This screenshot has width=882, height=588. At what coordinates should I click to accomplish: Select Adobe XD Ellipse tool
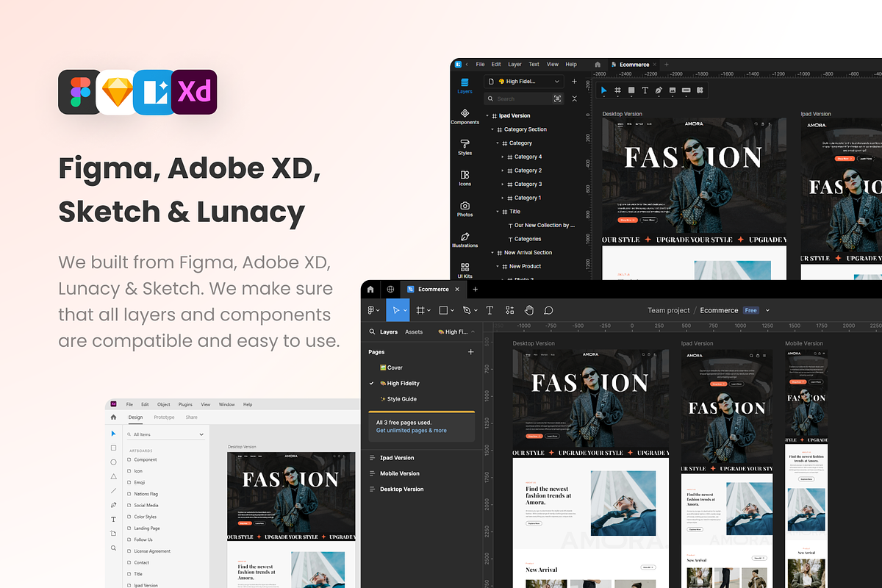[113, 462]
